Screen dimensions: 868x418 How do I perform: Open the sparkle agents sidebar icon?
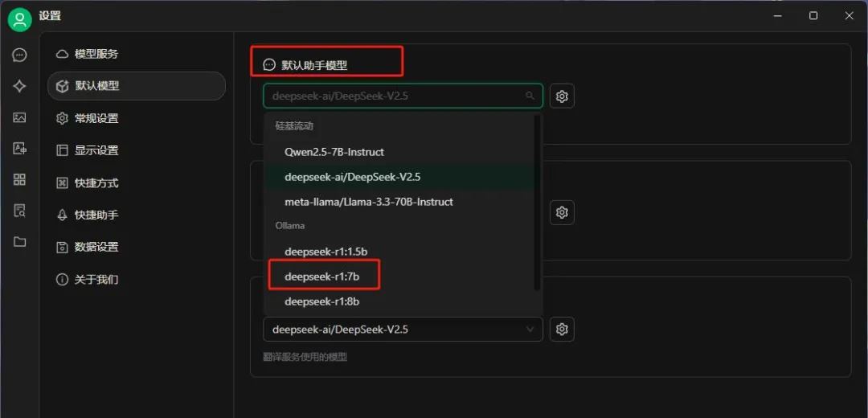[x=20, y=86]
